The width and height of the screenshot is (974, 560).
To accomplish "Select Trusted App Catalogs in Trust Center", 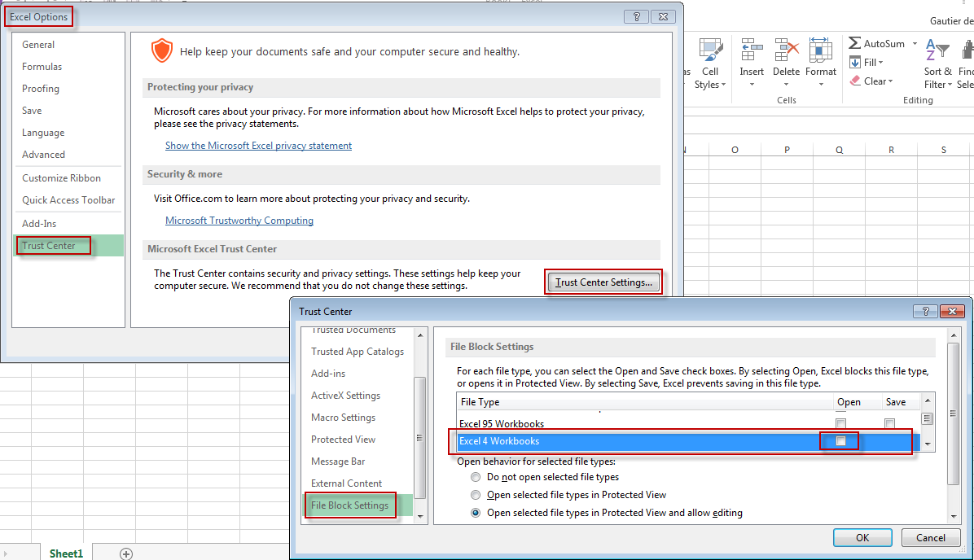I will pyautogui.click(x=358, y=352).
